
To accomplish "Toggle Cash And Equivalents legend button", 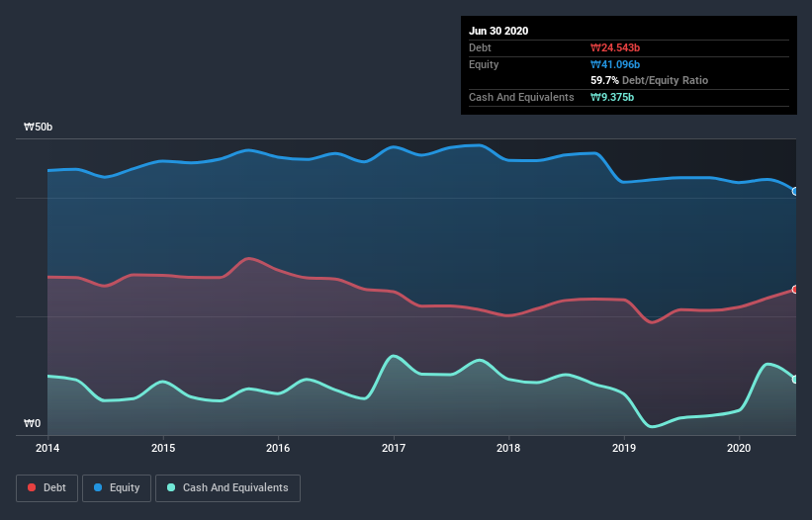I will [227, 488].
